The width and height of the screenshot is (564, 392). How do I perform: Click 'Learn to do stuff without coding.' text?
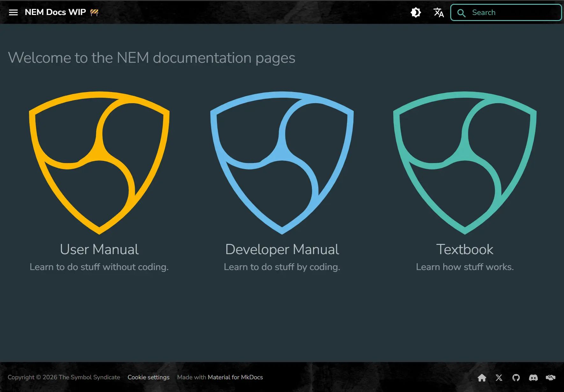click(x=99, y=267)
